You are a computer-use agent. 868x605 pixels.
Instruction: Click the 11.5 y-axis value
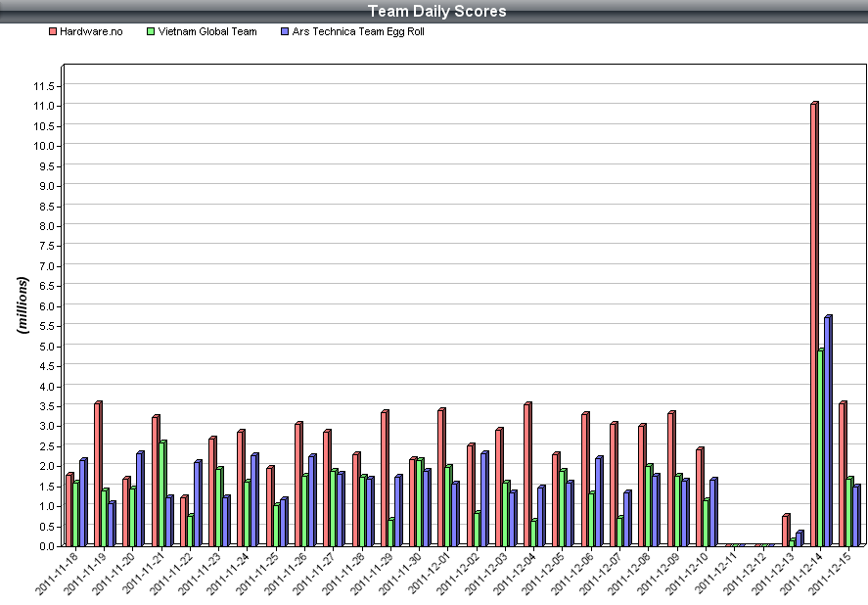[45, 86]
